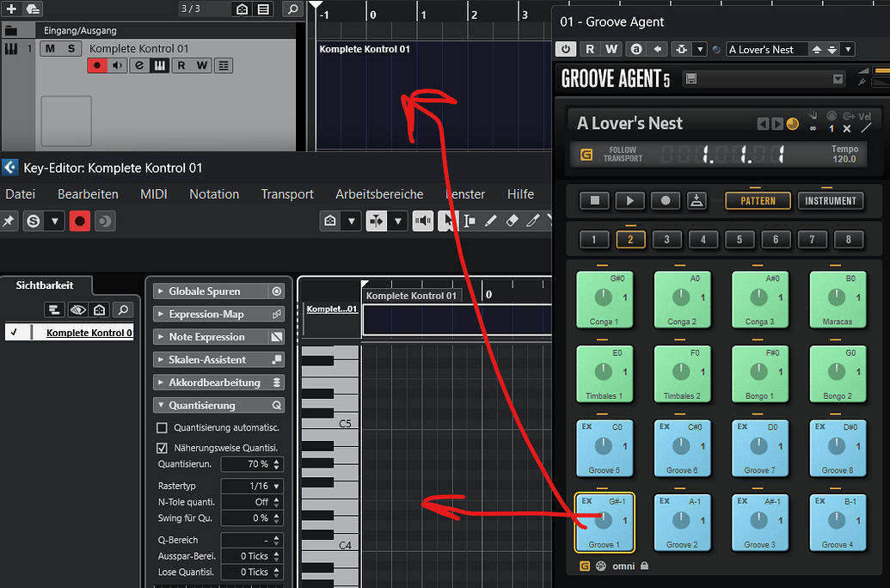890x588 pixels.
Task: Enable record on the Komplete Kontrol 01 track
Action: 96,64
